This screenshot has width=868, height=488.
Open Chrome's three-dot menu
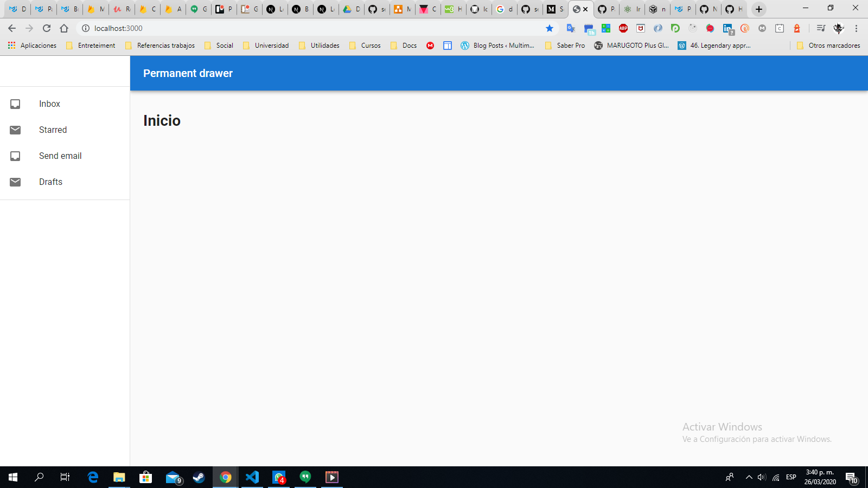(857, 28)
